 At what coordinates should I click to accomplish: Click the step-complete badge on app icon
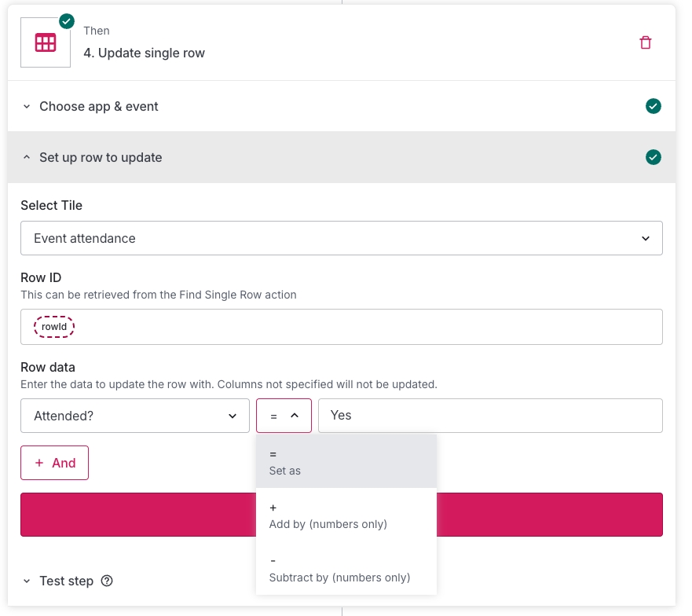click(67, 21)
